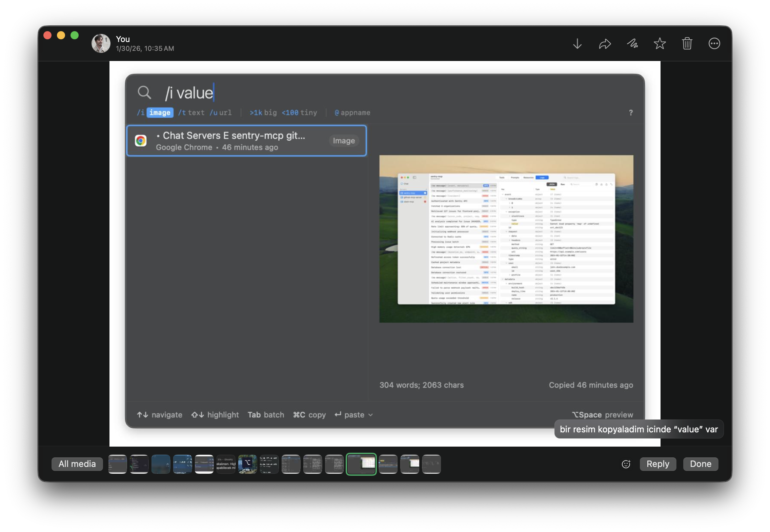
Task: Click the Reply button
Action: point(657,464)
